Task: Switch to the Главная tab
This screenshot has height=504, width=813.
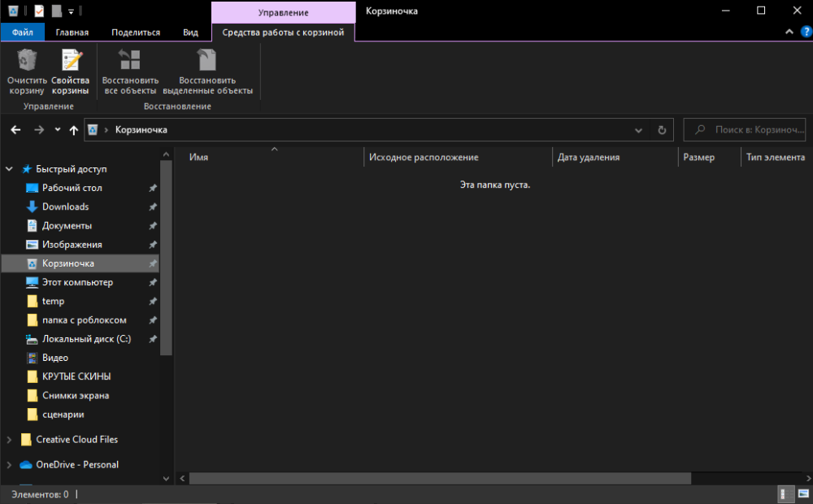Action: 72,33
